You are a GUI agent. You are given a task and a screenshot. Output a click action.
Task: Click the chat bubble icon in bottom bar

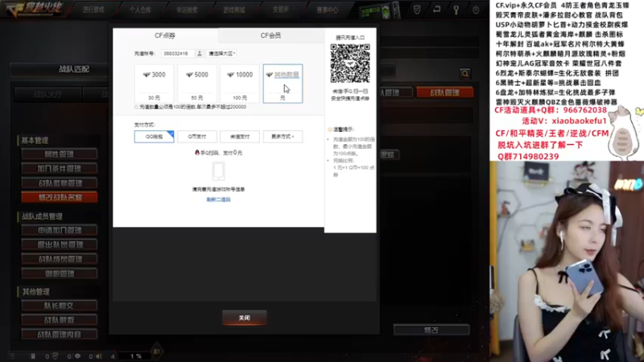(77, 356)
